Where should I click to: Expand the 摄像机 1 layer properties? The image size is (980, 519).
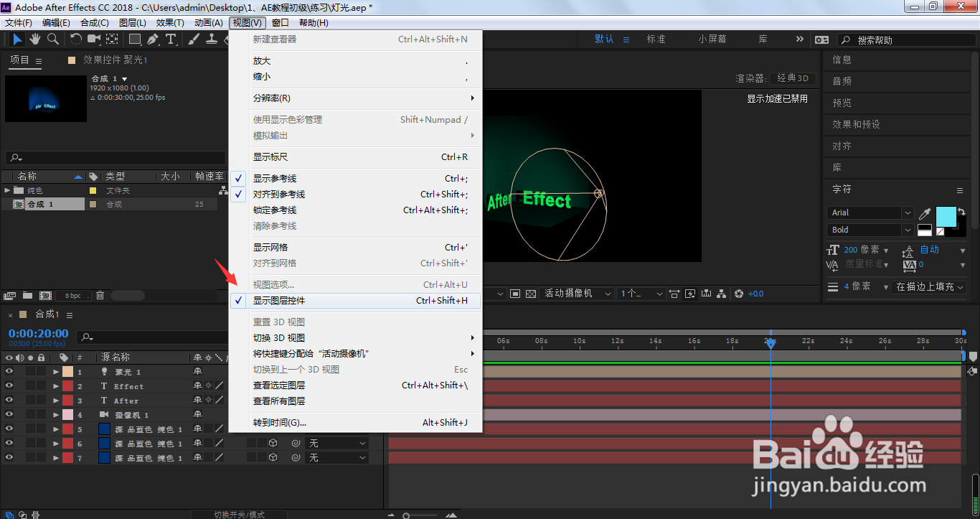(x=55, y=415)
